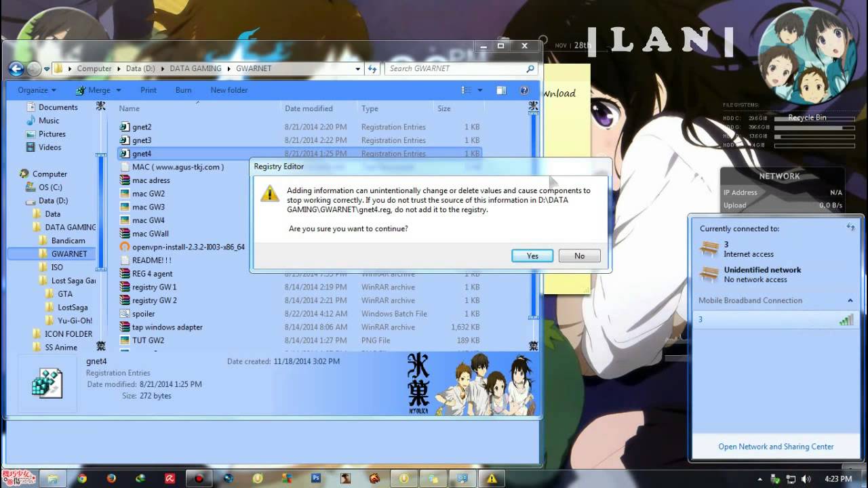Image resolution: width=868 pixels, height=488 pixels.
Task: Open Network and Sharing Center link
Action: coord(776,447)
